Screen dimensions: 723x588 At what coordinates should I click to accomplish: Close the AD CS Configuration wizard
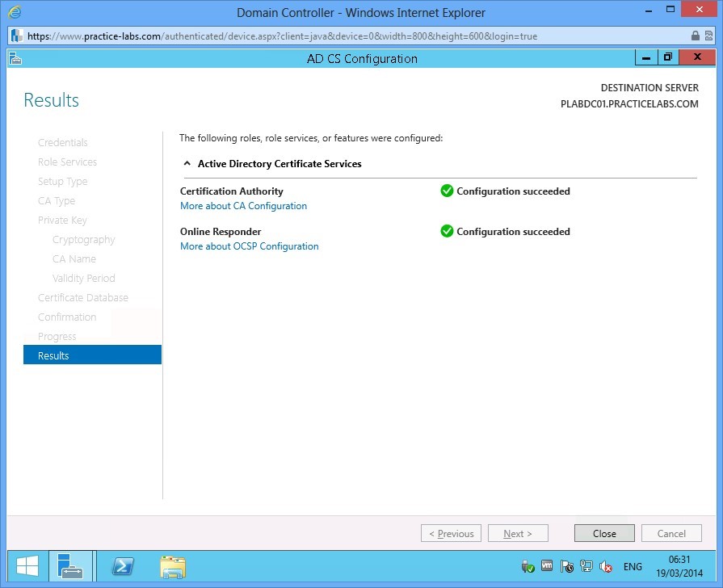[x=603, y=533]
